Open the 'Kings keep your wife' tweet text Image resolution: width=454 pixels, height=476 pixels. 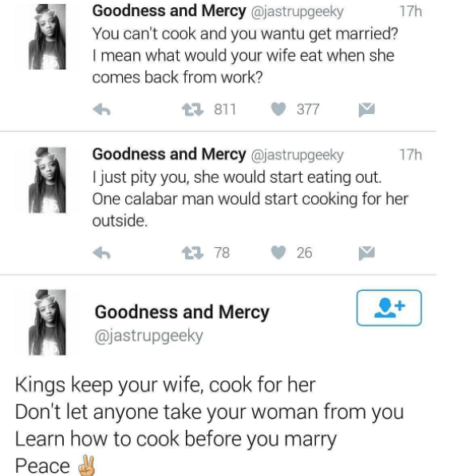[209, 425]
